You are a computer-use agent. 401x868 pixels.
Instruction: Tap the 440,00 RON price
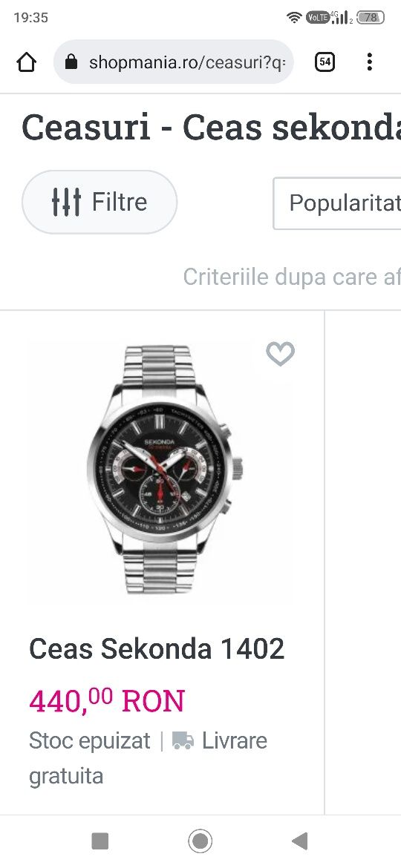107,701
